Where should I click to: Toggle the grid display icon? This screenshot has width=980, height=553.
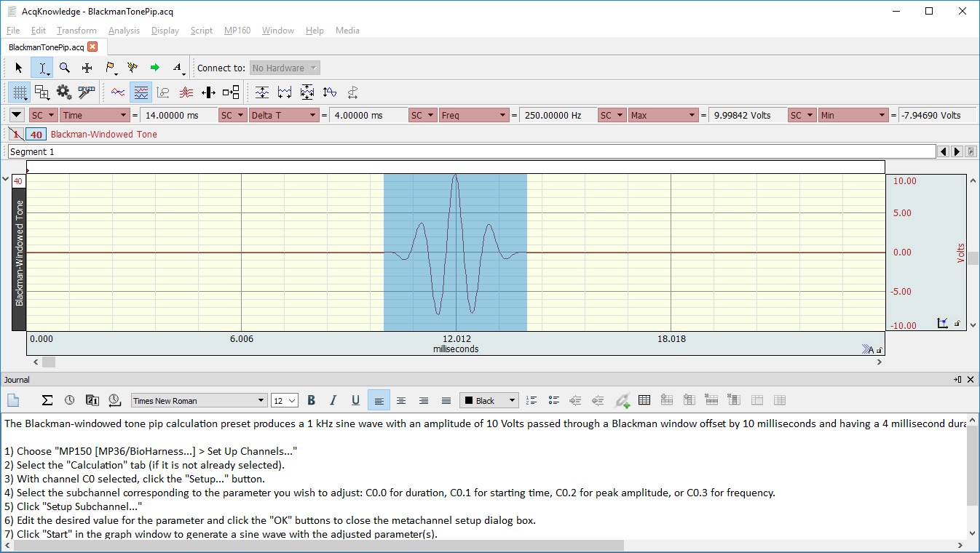tap(20, 92)
